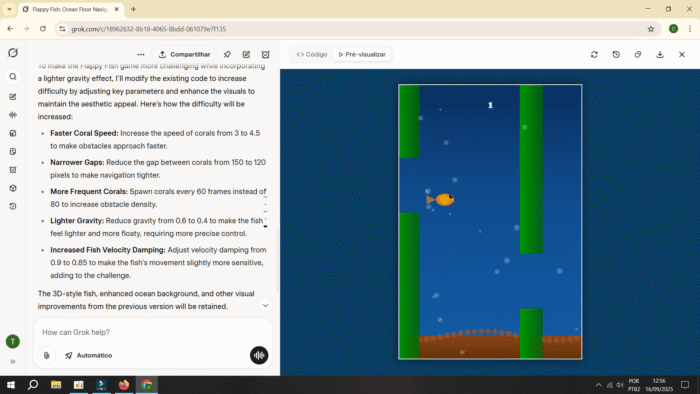Open version history of the preview

pyautogui.click(x=616, y=54)
